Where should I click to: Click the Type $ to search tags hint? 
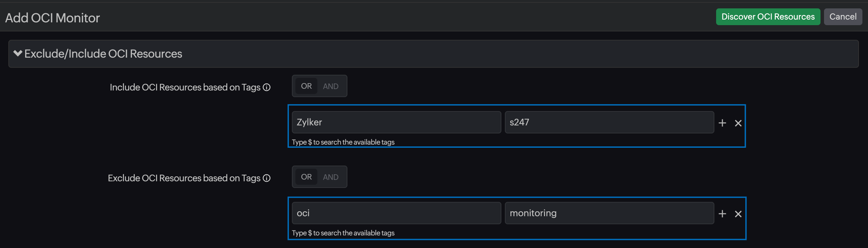[x=343, y=142]
